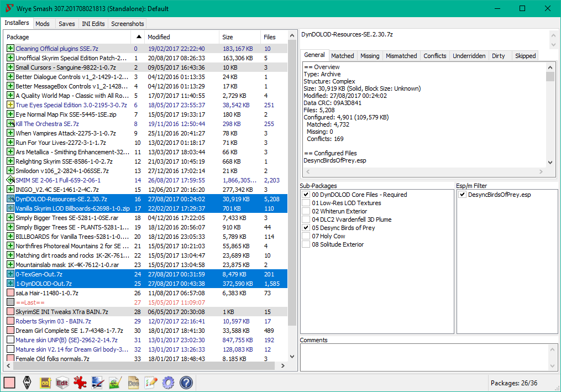Viewport: 561px width, 392px height.
Task: Open the Doc Browser icon
Action: click(133, 383)
